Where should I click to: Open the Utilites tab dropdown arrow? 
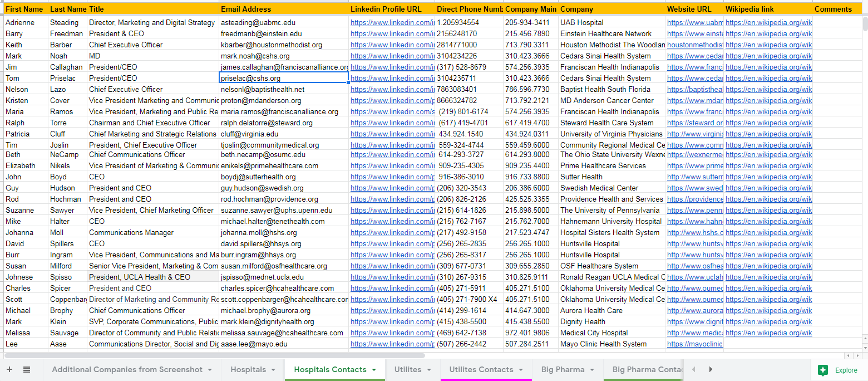click(429, 370)
